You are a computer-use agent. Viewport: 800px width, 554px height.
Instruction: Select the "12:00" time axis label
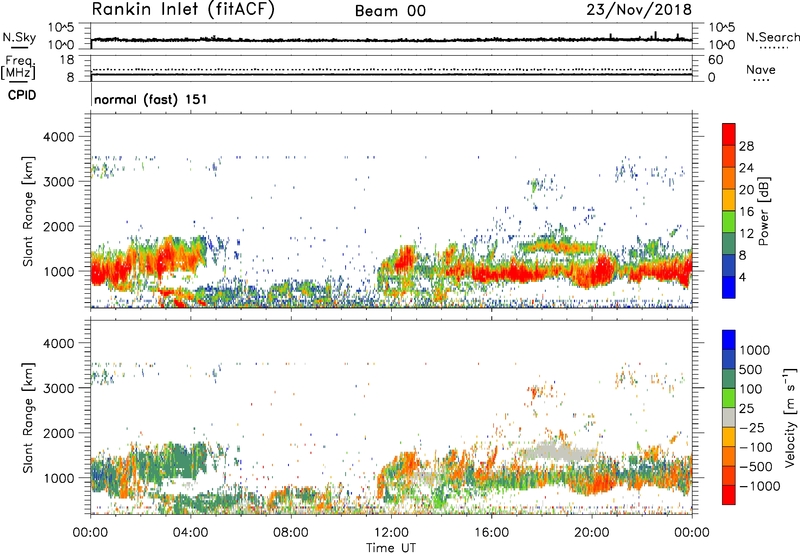click(x=391, y=533)
